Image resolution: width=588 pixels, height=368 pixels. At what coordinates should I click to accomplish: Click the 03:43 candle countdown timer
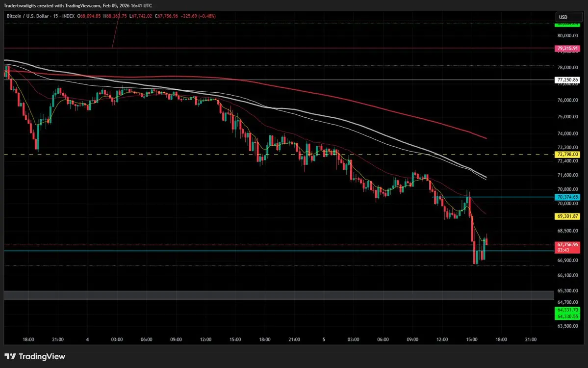click(x=563, y=250)
